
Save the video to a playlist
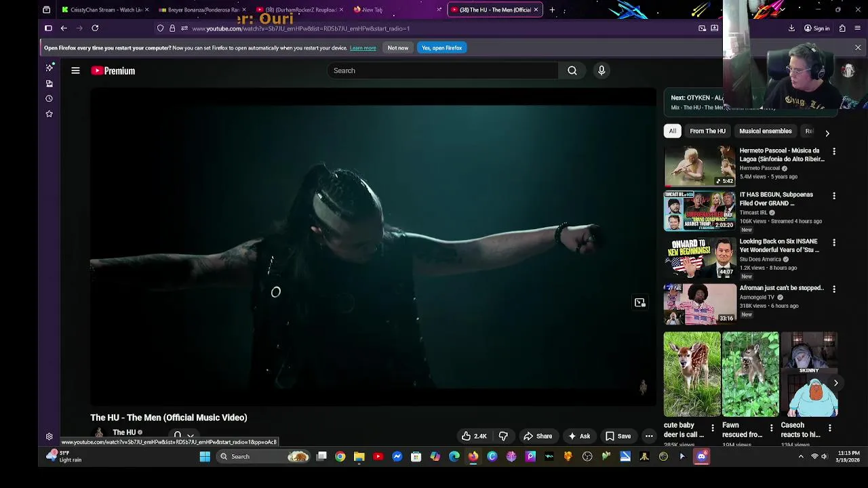click(618, 436)
